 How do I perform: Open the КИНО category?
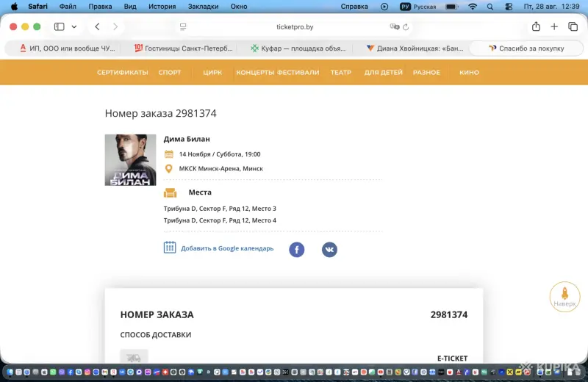[469, 72]
